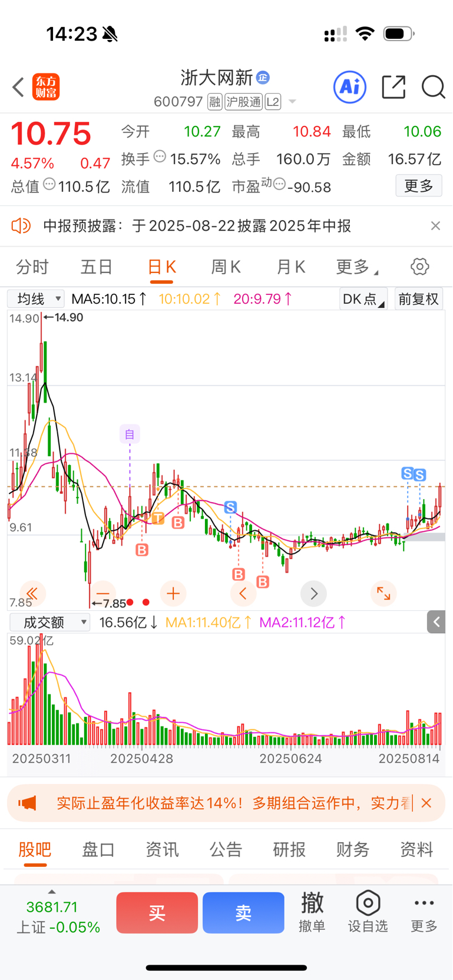
Task: Open the DK点 dropdown
Action: click(x=363, y=299)
